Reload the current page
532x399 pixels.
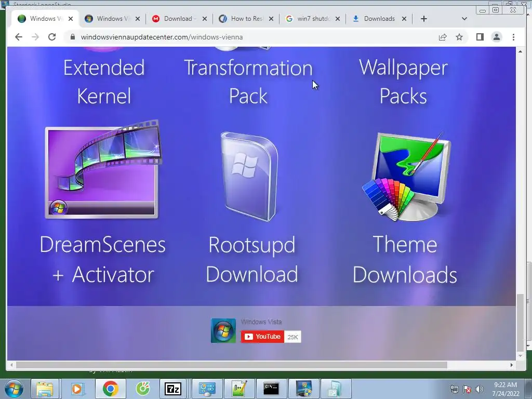pyautogui.click(x=52, y=37)
